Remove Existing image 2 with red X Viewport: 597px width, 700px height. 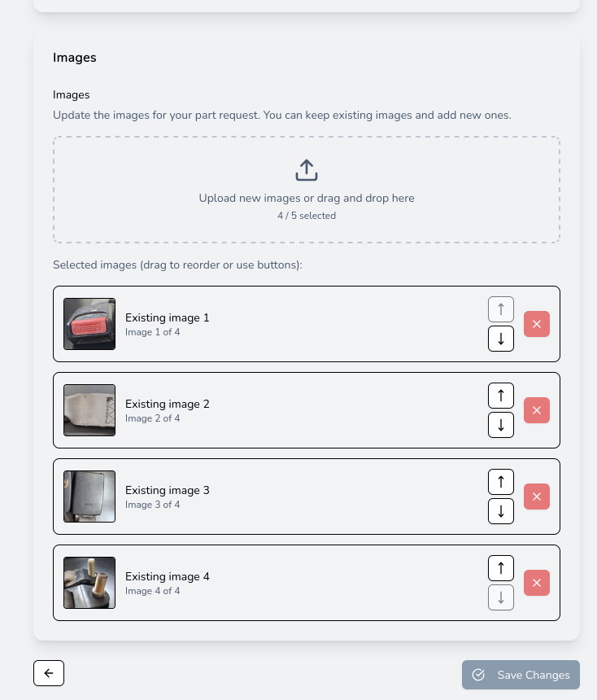coord(537,410)
